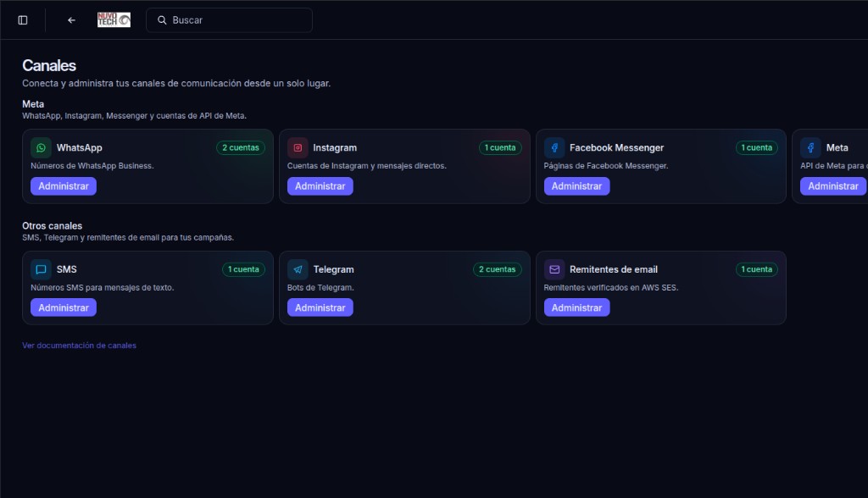
Task: Click the SMS chat bubble icon
Action: (41, 269)
